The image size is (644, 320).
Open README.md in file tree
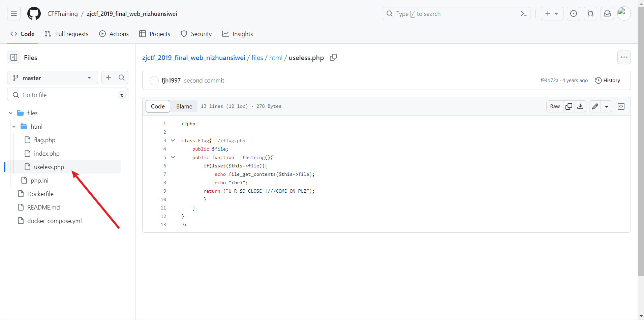[x=43, y=207]
